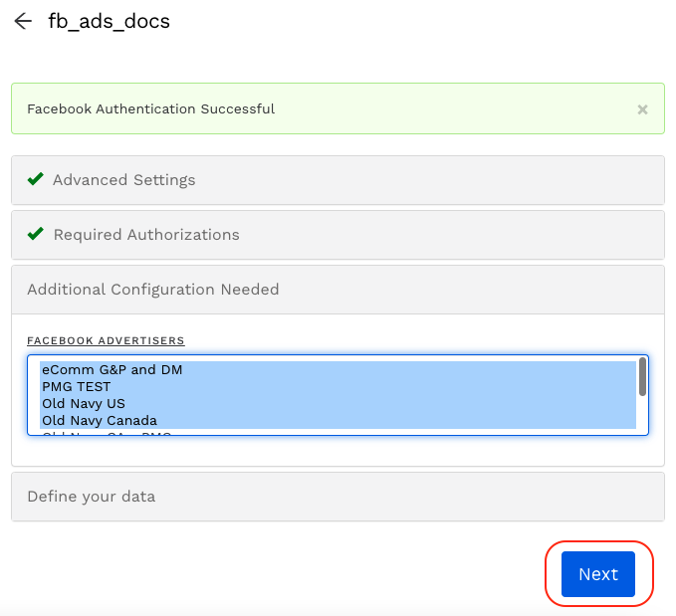Click the Facebook Advertisers field label
This screenshot has width=676, height=616.
pyautogui.click(x=106, y=341)
